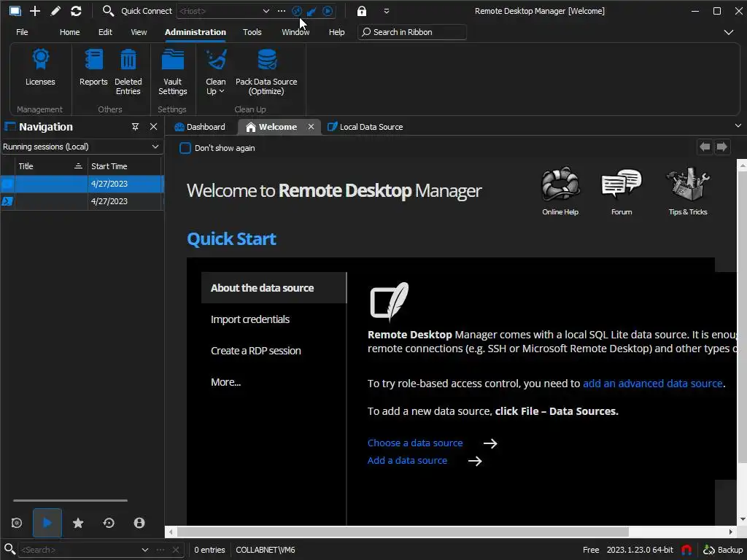Open the Help ribbon tab
The width and height of the screenshot is (747, 560).
337,32
